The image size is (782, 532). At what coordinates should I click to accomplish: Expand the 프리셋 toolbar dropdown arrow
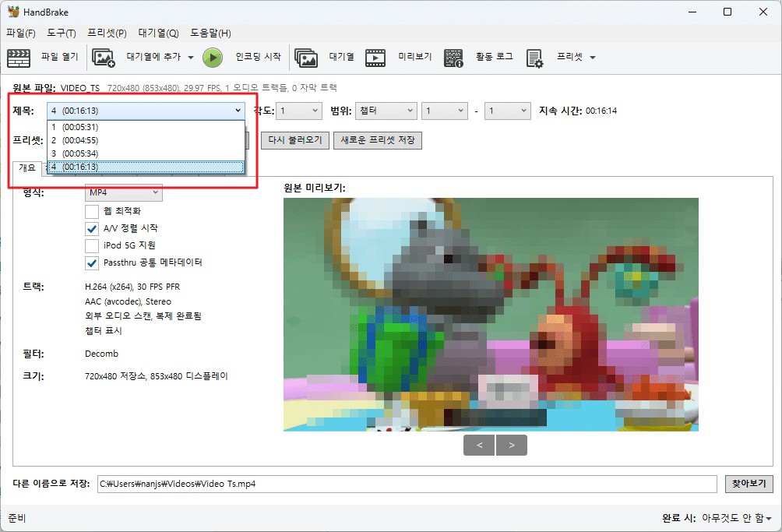click(x=593, y=58)
